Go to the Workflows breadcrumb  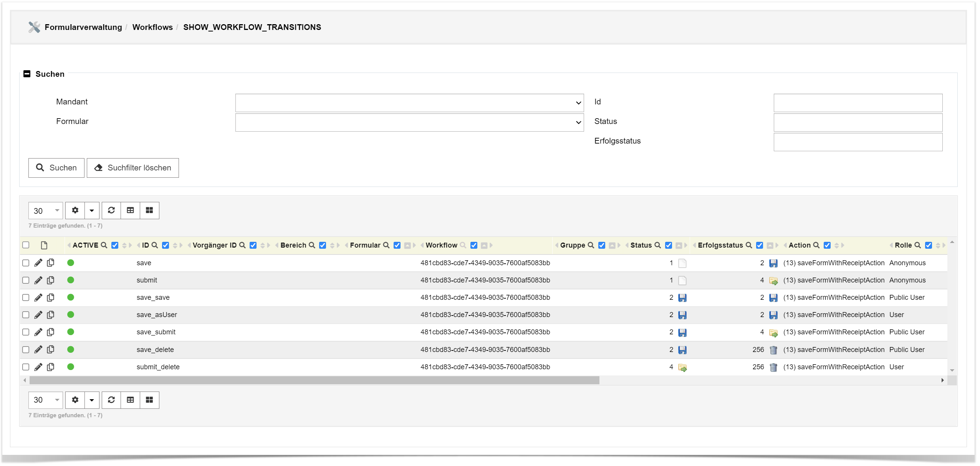[152, 27]
